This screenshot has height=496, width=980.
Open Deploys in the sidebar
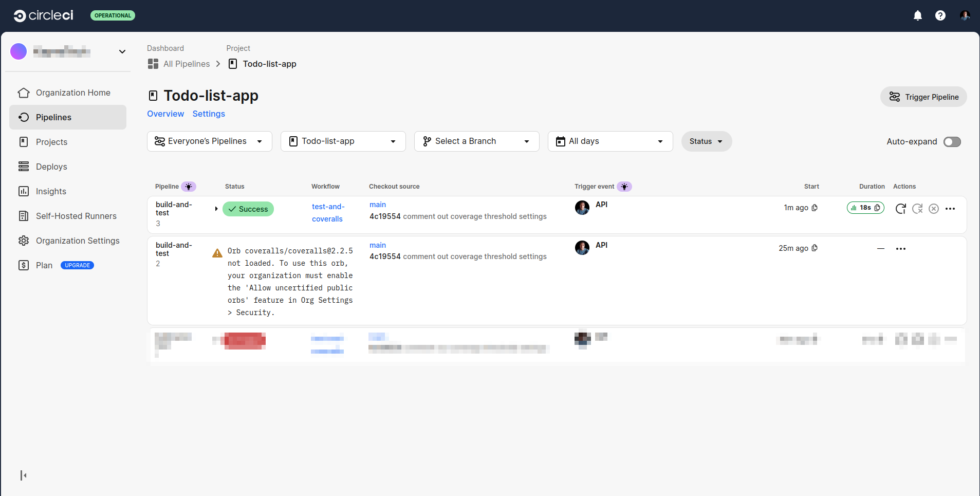(68, 167)
